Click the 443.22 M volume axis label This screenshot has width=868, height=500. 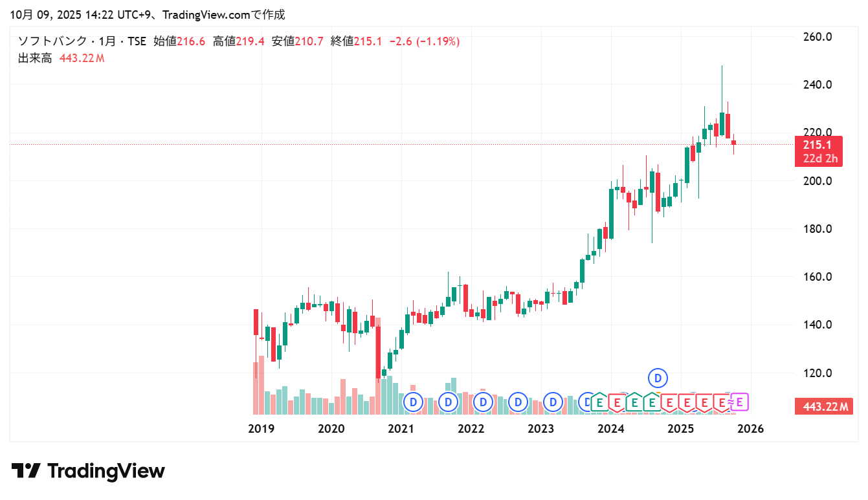point(824,407)
